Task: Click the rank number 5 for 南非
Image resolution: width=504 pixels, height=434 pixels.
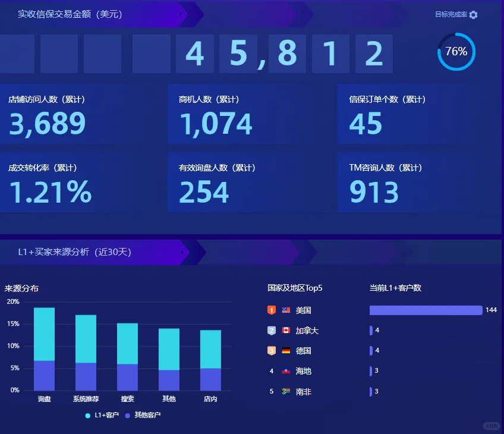Action: (x=272, y=391)
